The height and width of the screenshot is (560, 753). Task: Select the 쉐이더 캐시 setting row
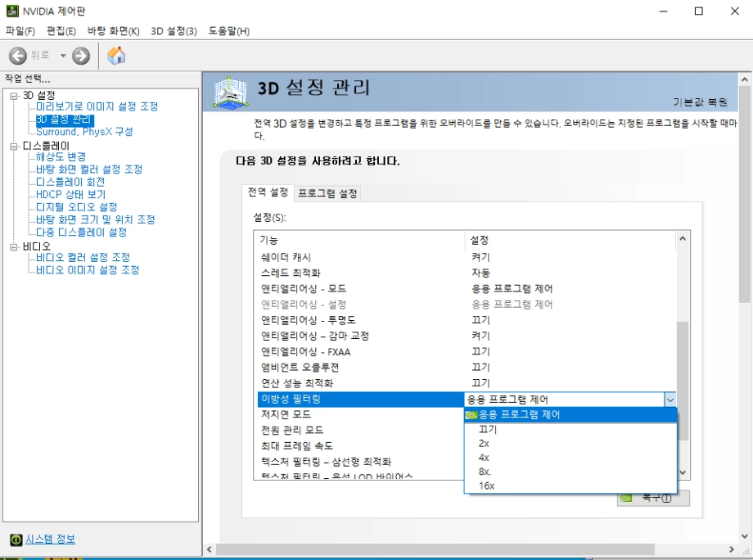(466, 257)
